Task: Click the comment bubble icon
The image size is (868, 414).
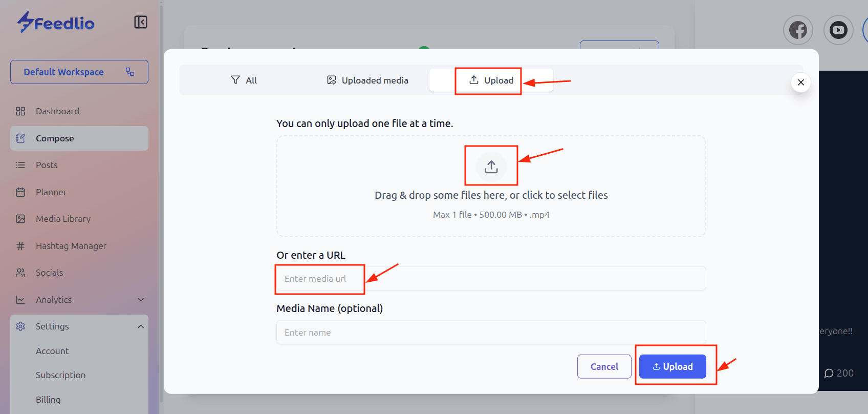Action: [x=829, y=374]
